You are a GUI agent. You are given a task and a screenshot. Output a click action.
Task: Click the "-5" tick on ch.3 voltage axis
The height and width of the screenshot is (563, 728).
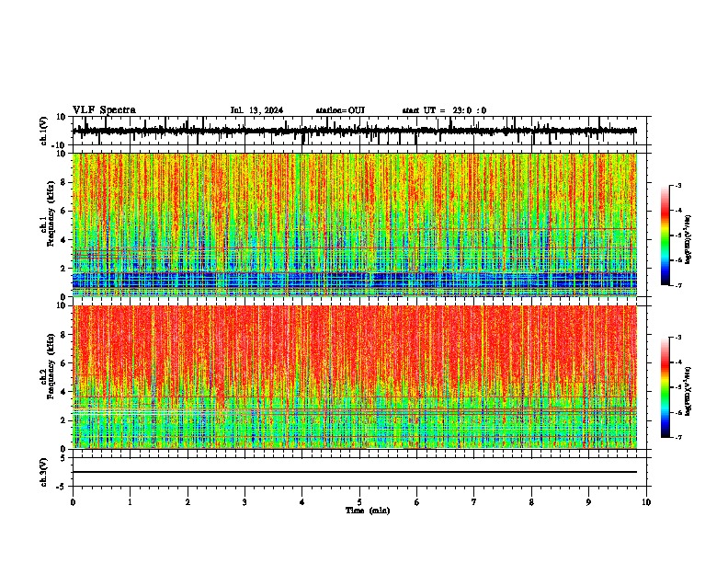tap(63, 487)
